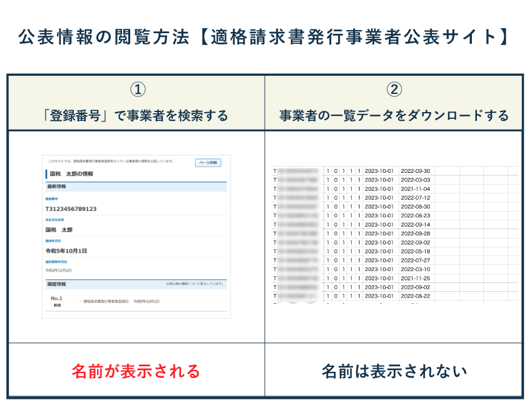532x407 pixels.
Task: Click the ページ印刷 print button
Action: (x=208, y=162)
